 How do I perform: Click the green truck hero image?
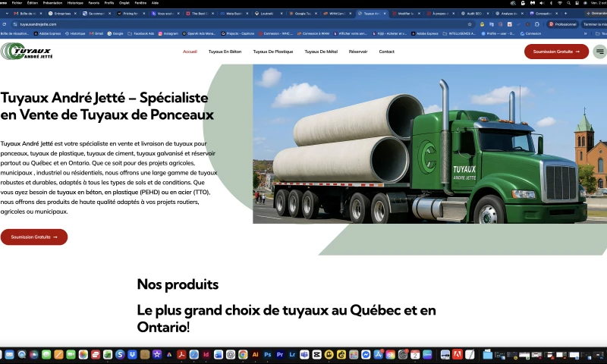coord(429,144)
